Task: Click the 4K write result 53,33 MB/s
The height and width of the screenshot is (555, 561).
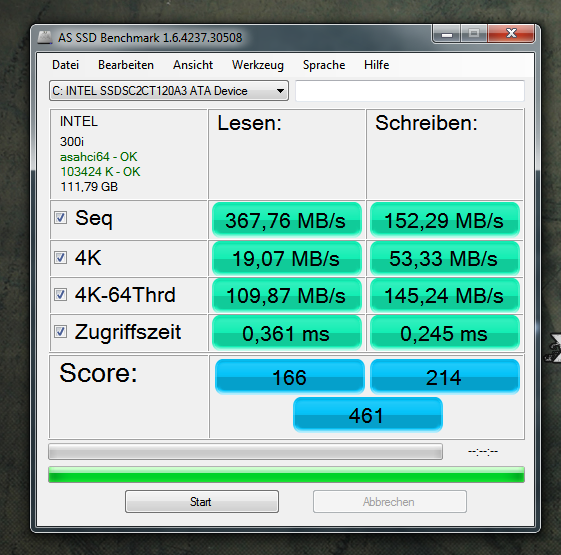Action: point(445,258)
